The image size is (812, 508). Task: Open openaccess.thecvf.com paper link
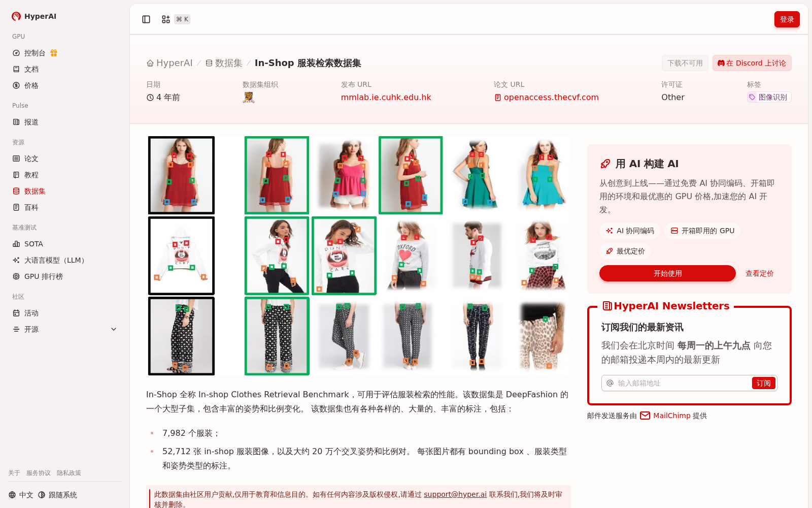click(x=547, y=97)
